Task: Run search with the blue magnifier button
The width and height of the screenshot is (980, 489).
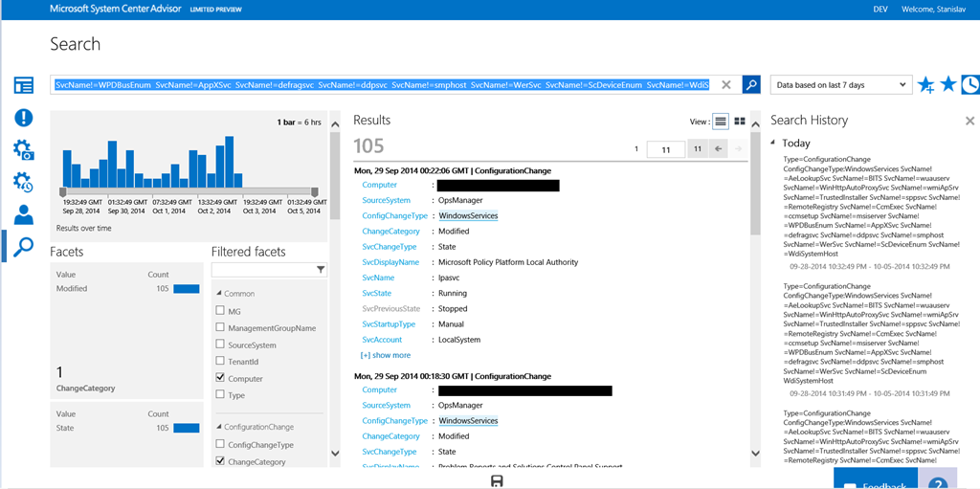Action: pos(752,84)
